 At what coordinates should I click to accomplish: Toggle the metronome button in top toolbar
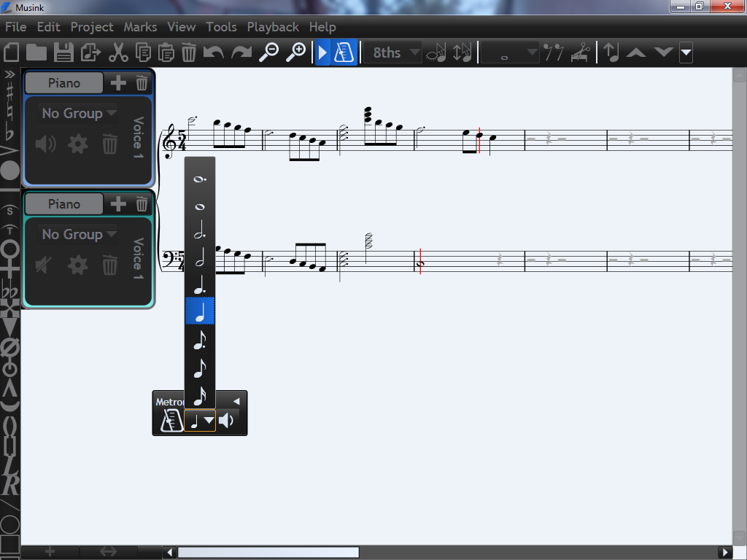coord(344,52)
